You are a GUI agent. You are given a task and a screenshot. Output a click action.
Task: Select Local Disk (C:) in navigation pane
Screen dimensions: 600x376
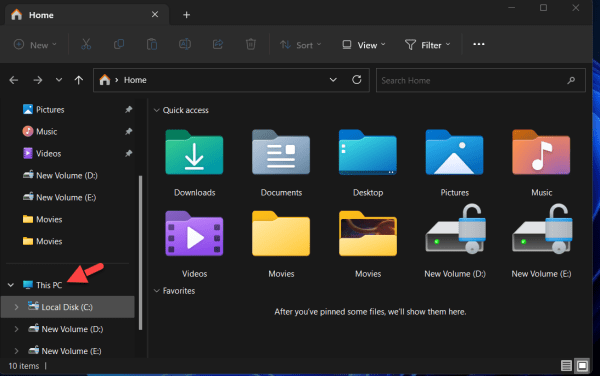67,307
